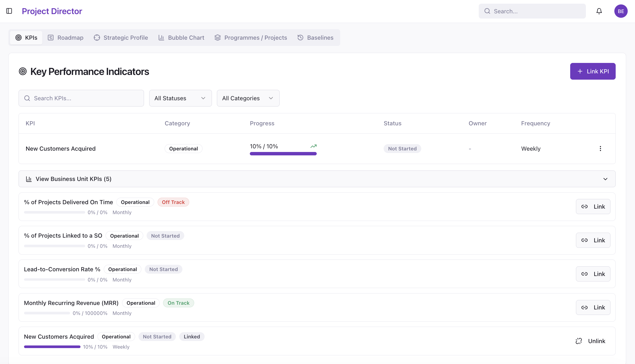Click the Link KPI button
The image size is (635, 364).
593,71
